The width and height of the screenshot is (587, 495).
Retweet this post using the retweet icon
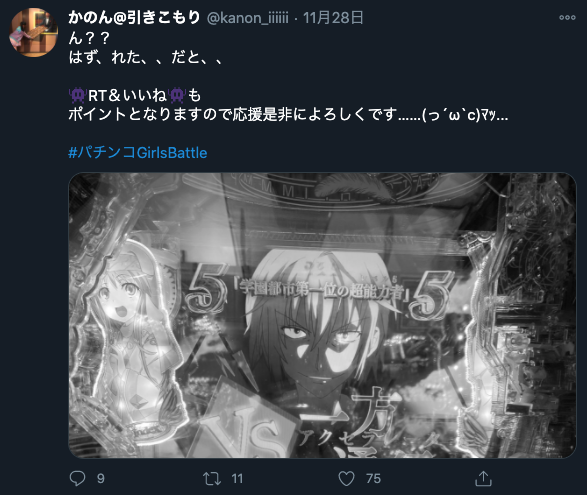(212, 479)
